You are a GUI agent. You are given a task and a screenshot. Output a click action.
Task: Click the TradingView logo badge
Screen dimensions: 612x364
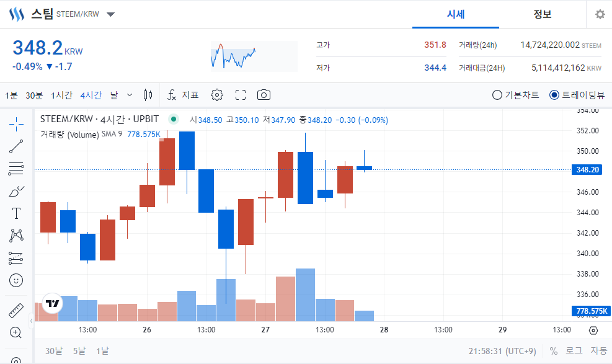[52, 303]
